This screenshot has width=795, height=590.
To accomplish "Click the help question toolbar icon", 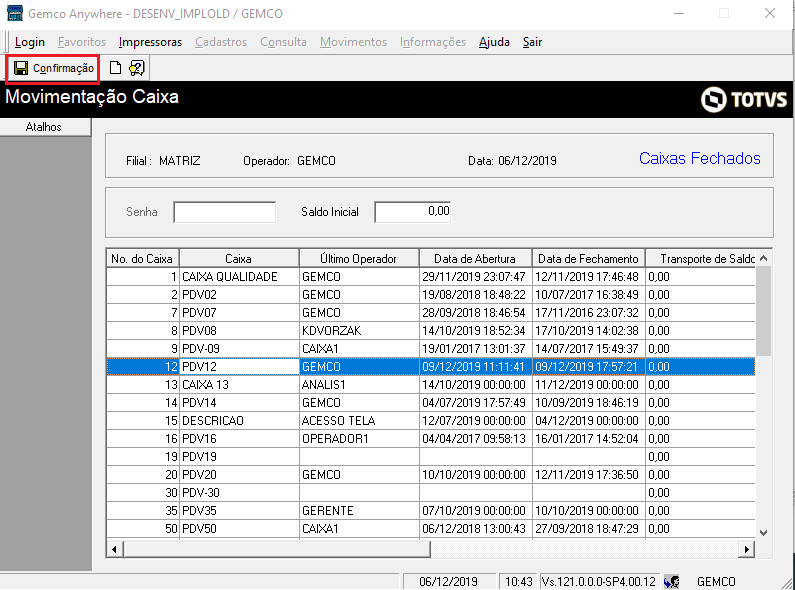I will point(136,68).
